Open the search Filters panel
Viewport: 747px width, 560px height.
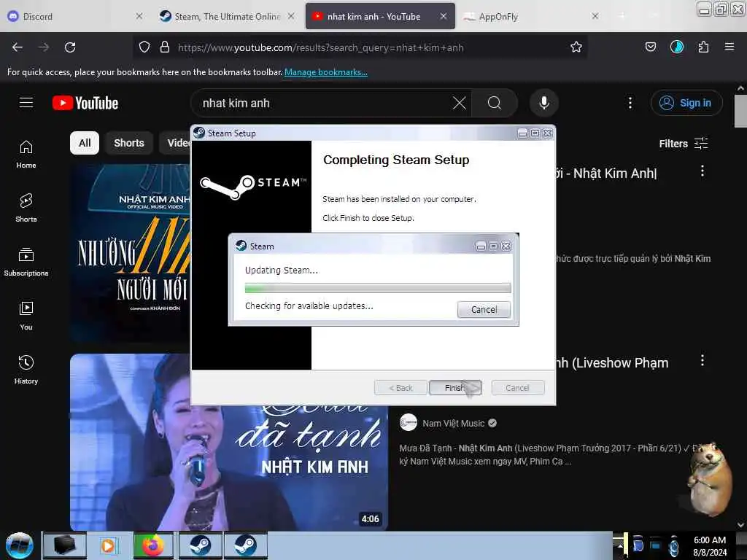coord(684,144)
